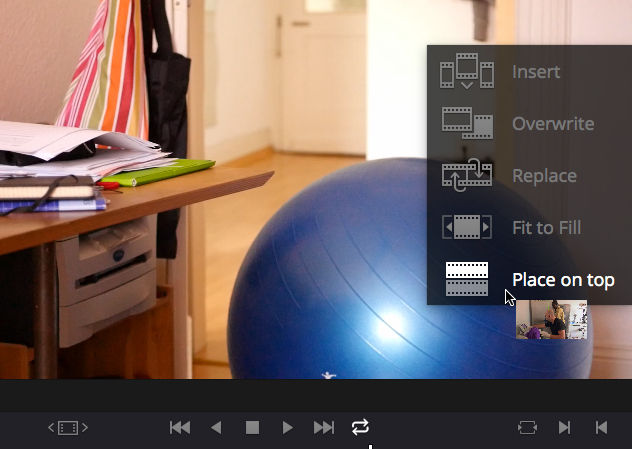Viewport: 632px width, 449px height.
Task: Click the film frame icon with arrows
Action: point(68,428)
